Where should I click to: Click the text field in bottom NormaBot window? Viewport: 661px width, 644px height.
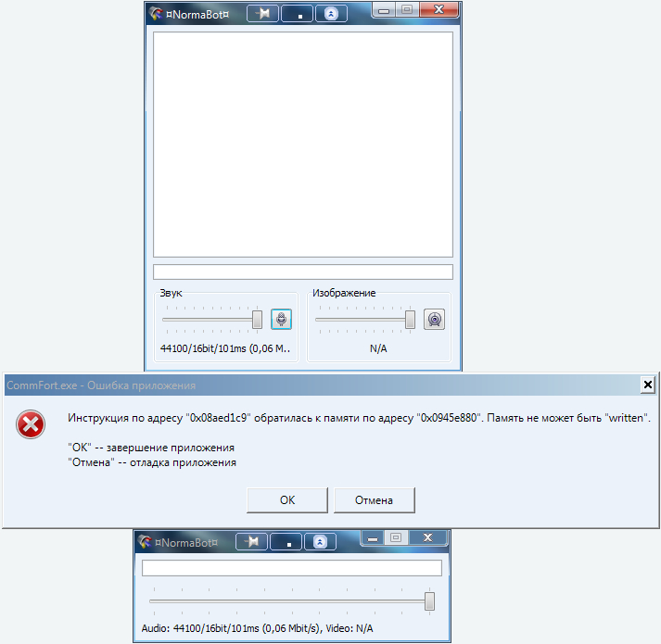pos(291,567)
